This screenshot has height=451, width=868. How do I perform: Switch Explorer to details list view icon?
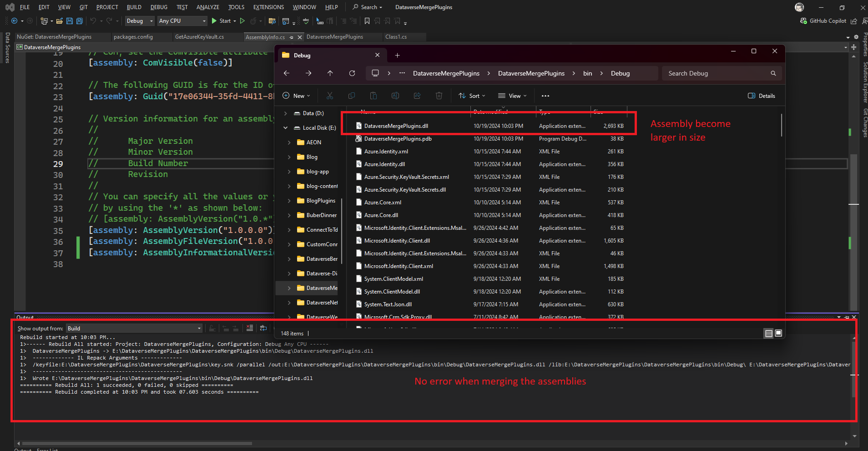tap(769, 334)
